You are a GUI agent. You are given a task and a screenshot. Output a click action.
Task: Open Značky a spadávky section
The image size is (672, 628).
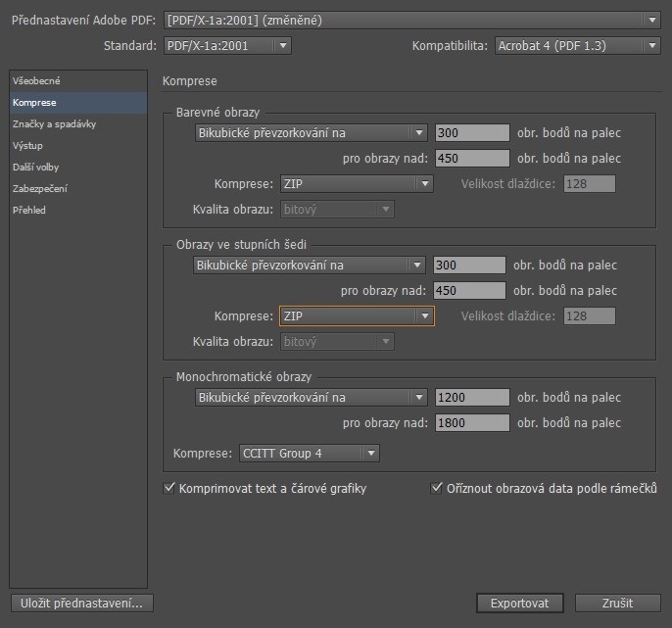[78, 123]
